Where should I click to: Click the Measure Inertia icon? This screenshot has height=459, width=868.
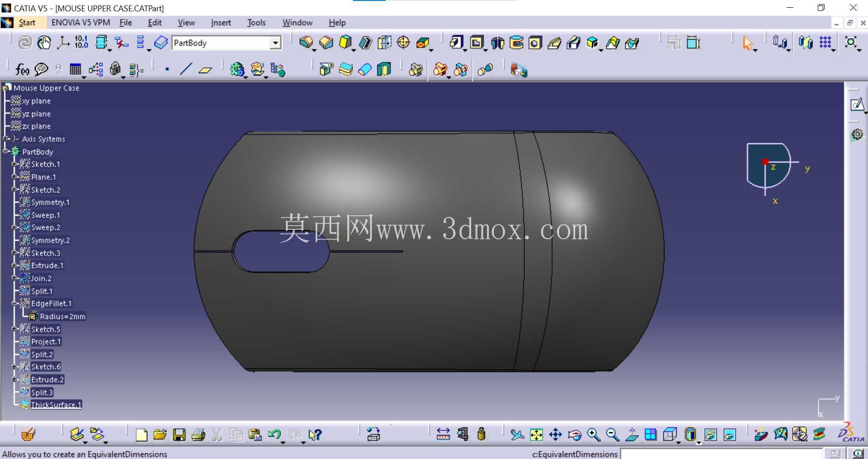[482, 435]
